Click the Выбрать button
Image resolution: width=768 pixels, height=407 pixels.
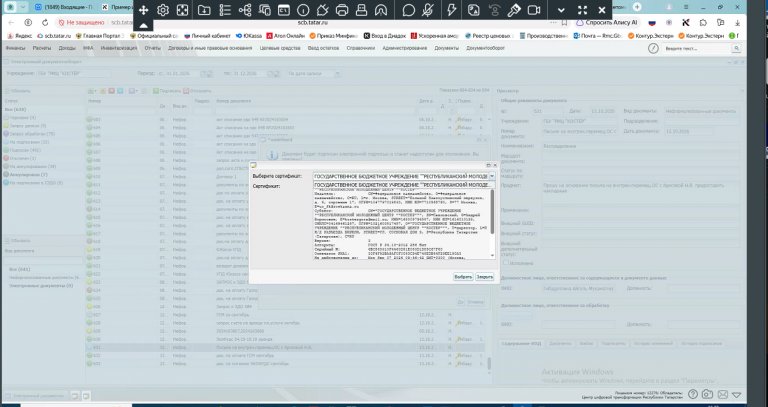pos(463,277)
